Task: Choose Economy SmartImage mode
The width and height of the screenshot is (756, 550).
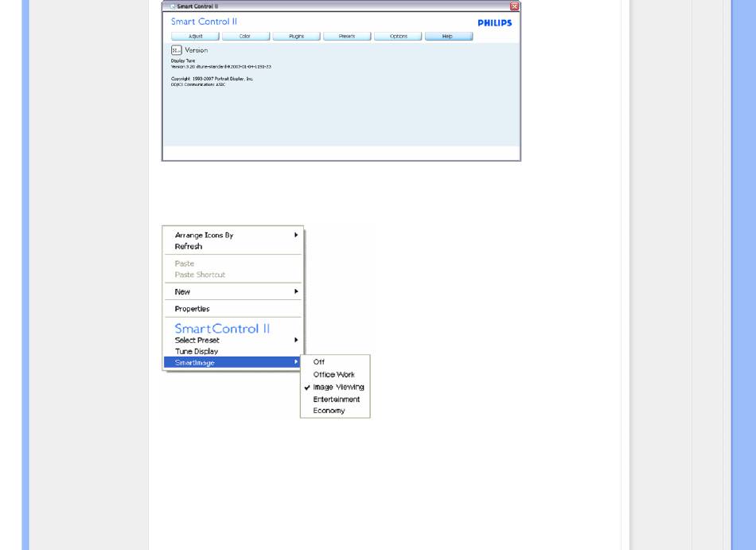Action: tap(335, 411)
